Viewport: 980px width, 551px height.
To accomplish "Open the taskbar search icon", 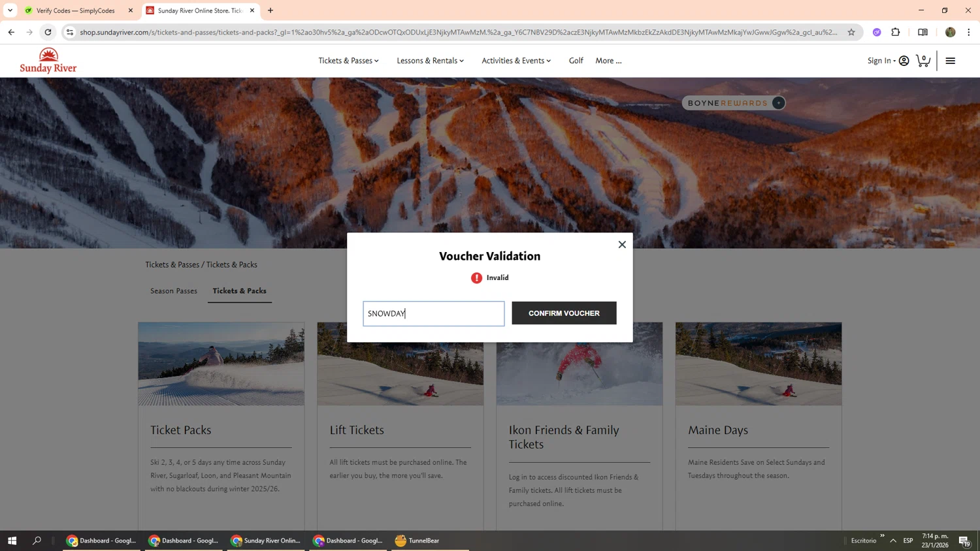I will coord(37,541).
